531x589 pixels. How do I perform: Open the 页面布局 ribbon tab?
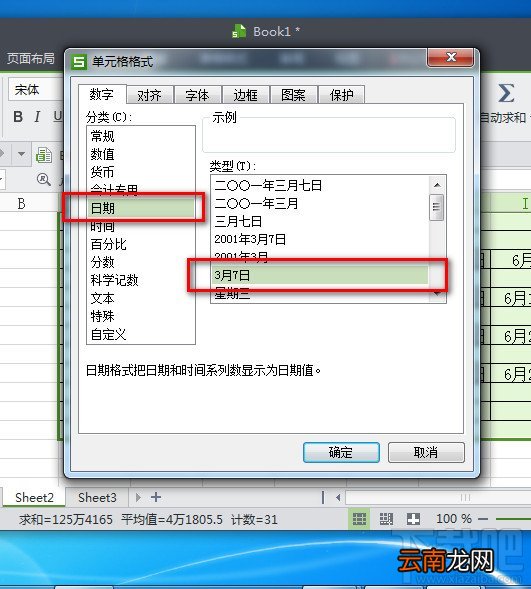31,59
